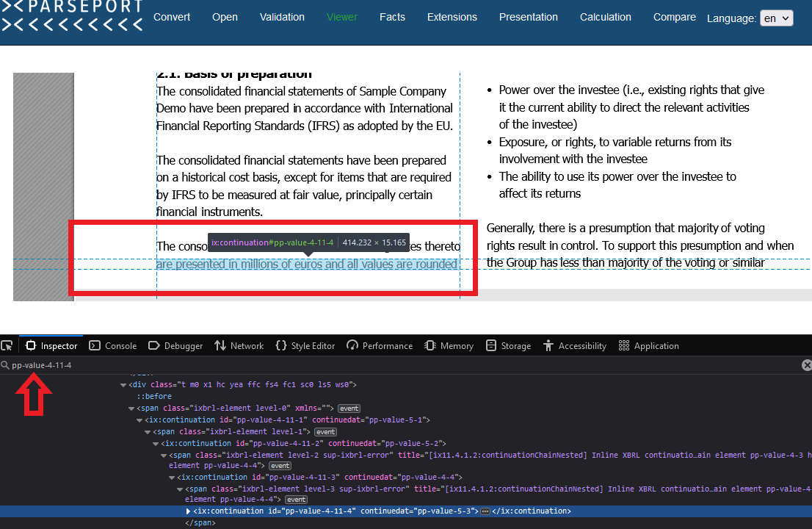Toggle the event badge on level-1 span
812x529 pixels.
[x=325, y=431]
